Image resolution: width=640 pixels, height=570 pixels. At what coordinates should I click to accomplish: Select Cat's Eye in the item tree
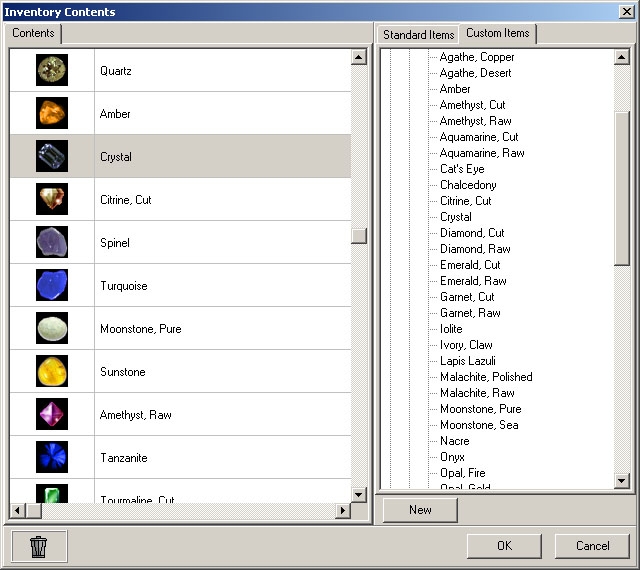(x=462, y=169)
